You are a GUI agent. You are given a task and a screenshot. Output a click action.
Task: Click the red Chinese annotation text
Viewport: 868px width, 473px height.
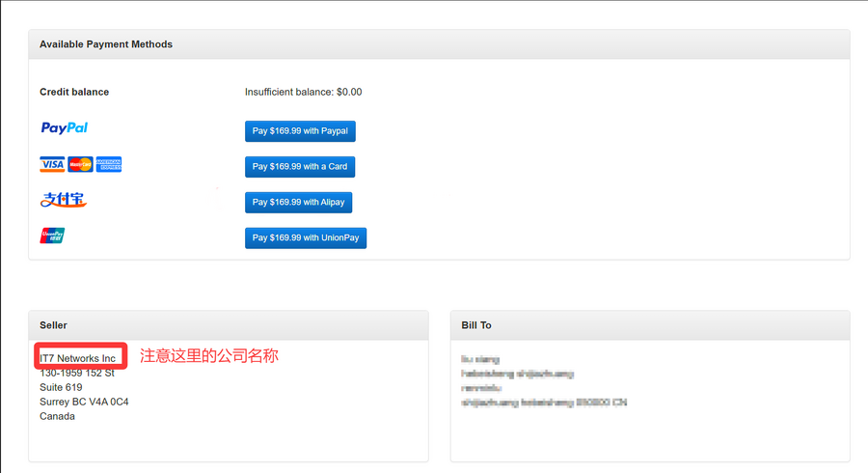(x=208, y=355)
